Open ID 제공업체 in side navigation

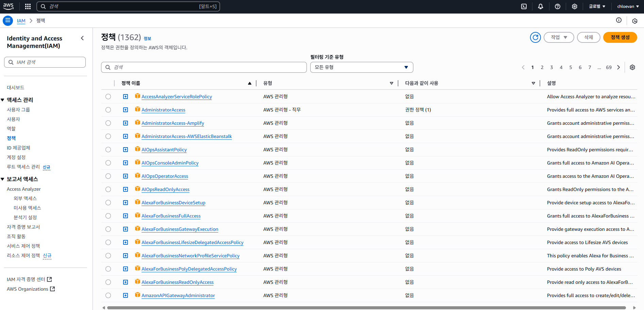[x=18, y=148]
